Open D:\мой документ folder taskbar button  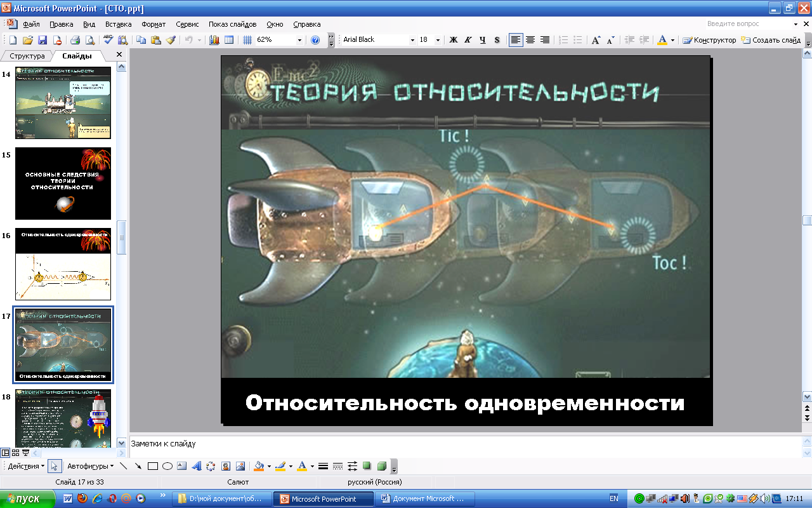click(x=222, y=498)
